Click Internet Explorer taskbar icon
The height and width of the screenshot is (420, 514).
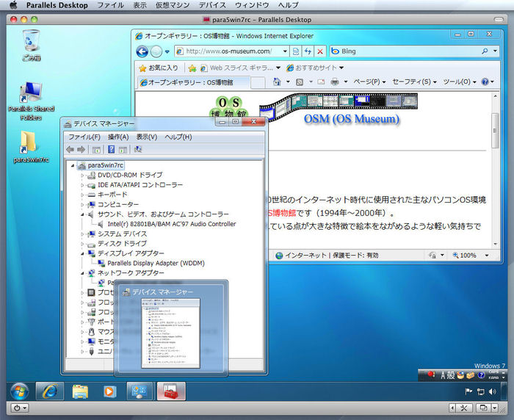coord(49,391)
